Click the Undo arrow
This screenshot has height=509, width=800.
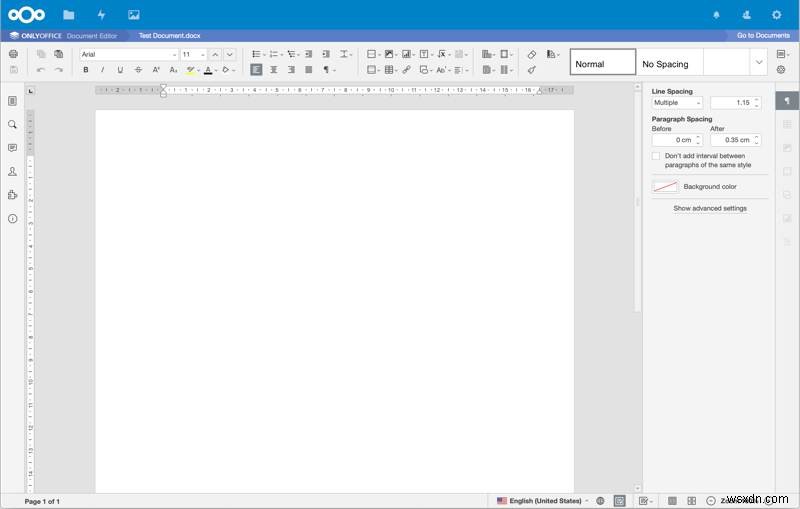click(41, 70)
